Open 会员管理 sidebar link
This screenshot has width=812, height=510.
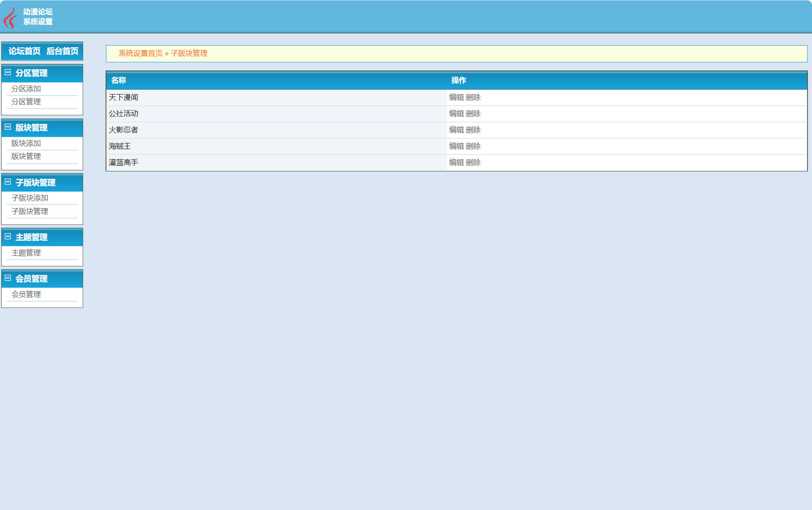click(26, 295)
